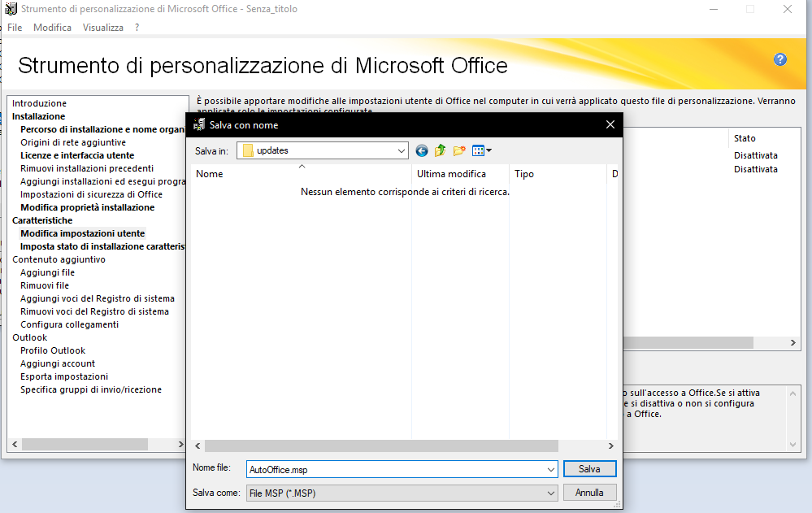Click the description pane scroll-up arrow
Screen dimensions: 812x513
coord(792,393)
